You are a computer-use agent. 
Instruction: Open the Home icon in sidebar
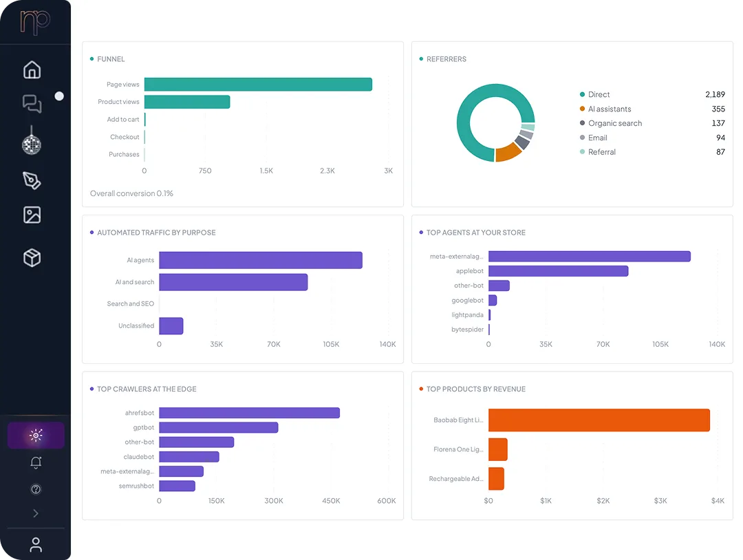tap(32, 69)
